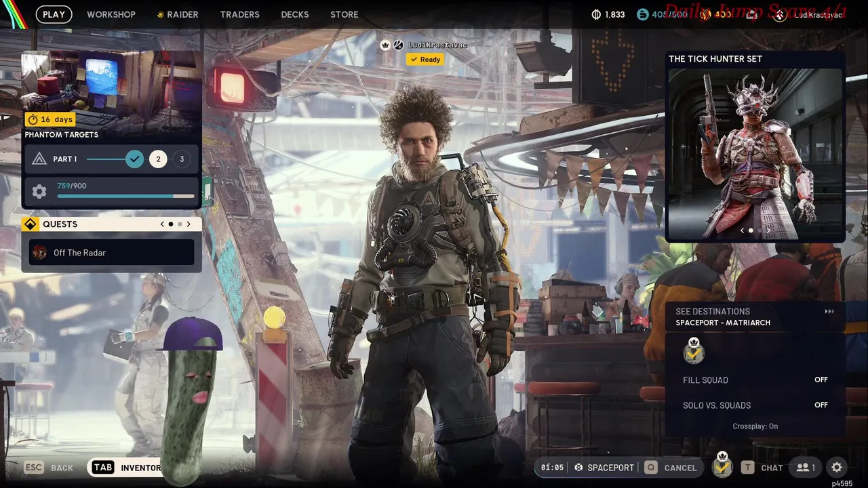The width and height of the screenshot is (868, 488).
Task: Click the coin currency icon beside 1,833
Action: 597,14
